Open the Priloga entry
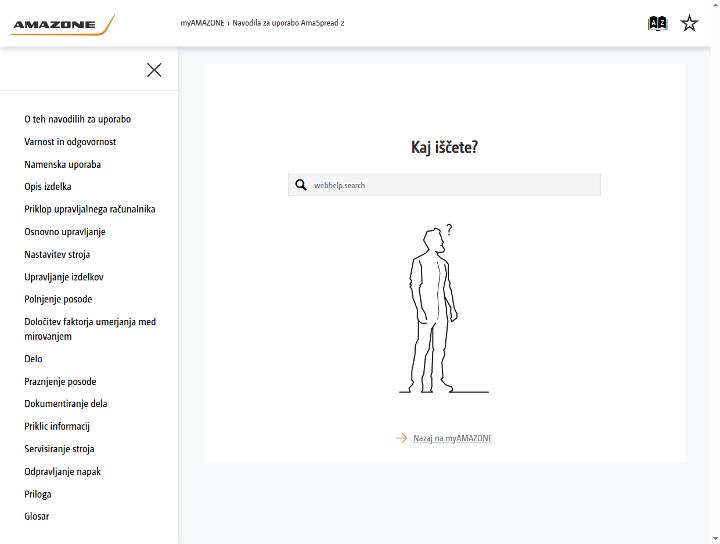The width and height of the screenshot is (720, 544). pyautogui.click(x=38, y=494)
